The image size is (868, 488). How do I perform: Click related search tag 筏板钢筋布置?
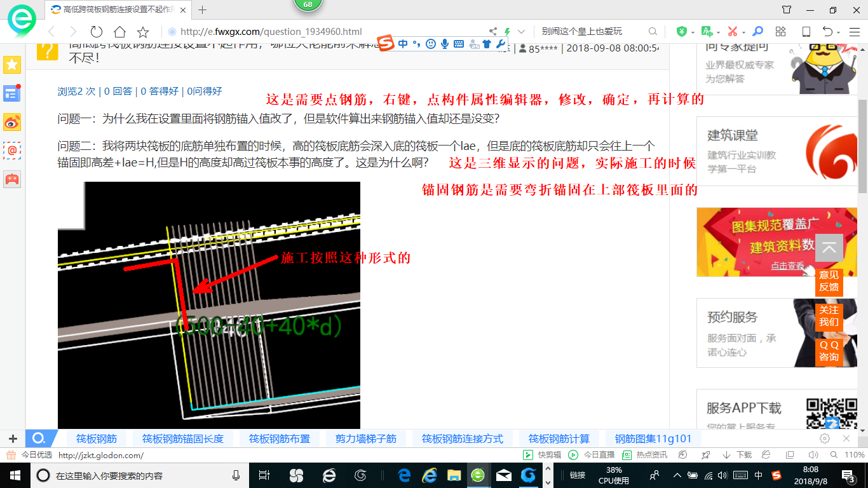click(x=280, y=438)
